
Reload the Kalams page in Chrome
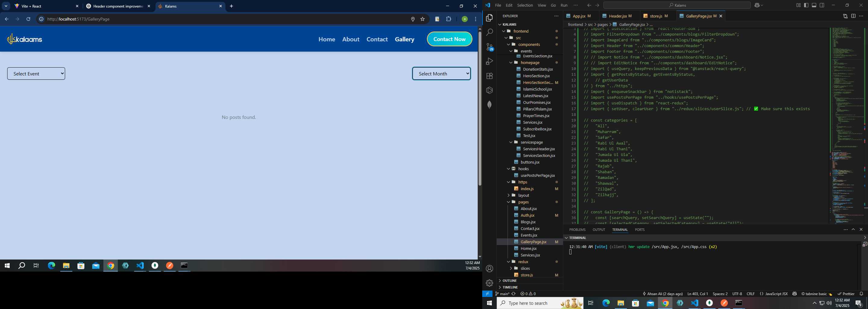(28, 19)
